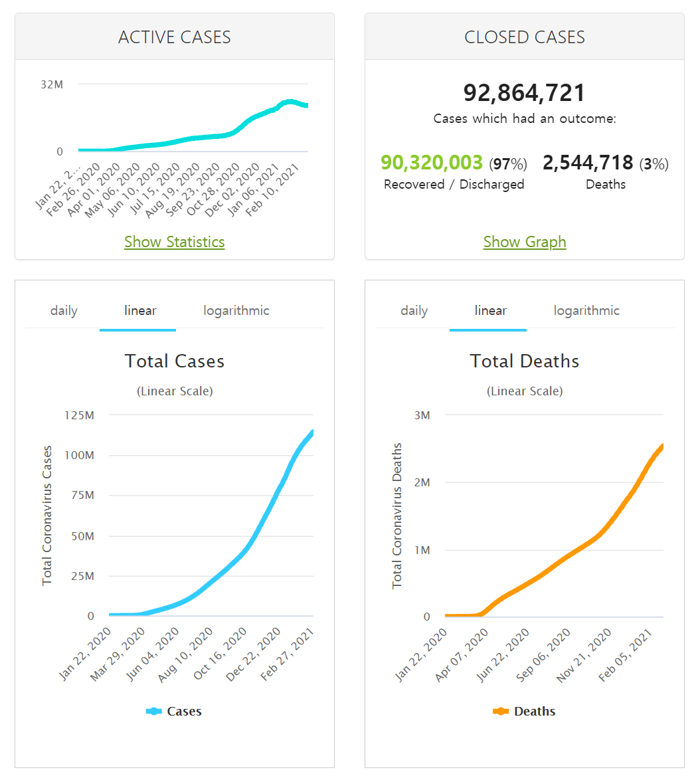The image size is (700, 784).
Task: Click the Total Deaths chart title
Action: point(524,361)
